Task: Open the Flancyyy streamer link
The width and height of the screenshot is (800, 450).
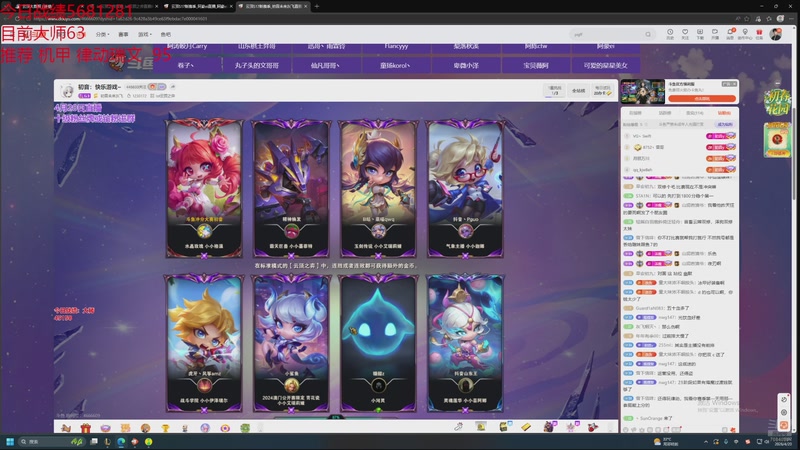Action: [x=396, y=47]
